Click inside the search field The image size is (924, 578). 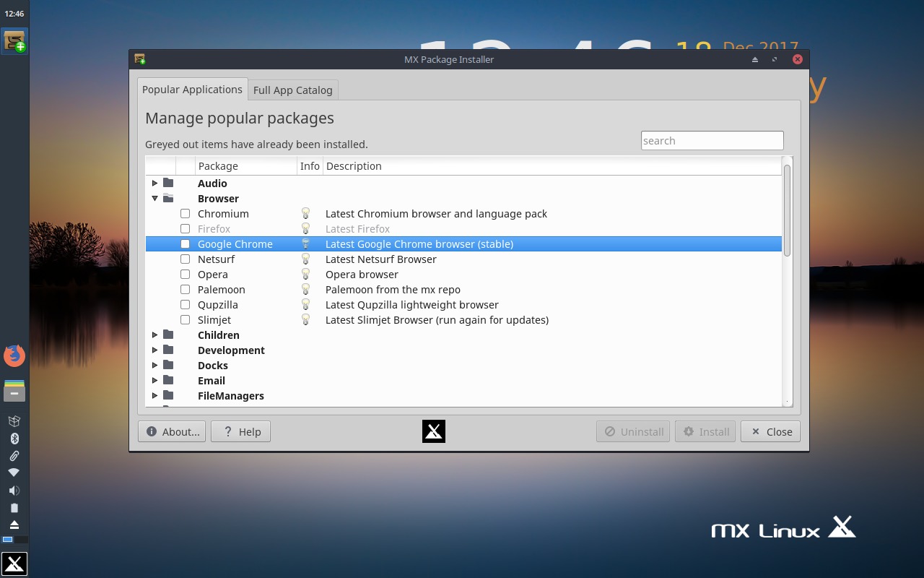point(712,140)
